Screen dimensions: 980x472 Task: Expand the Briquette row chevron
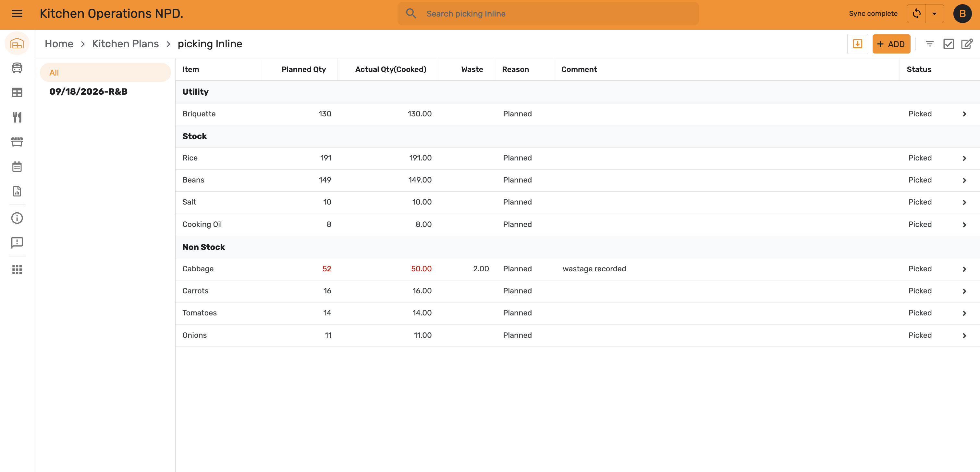[x=964, y=114]
